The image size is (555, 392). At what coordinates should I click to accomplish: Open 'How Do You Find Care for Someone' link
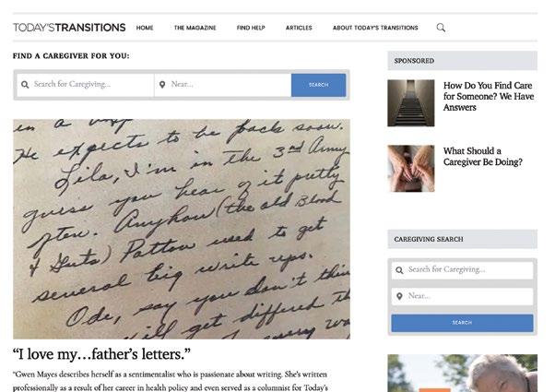[x=489, y=96]
